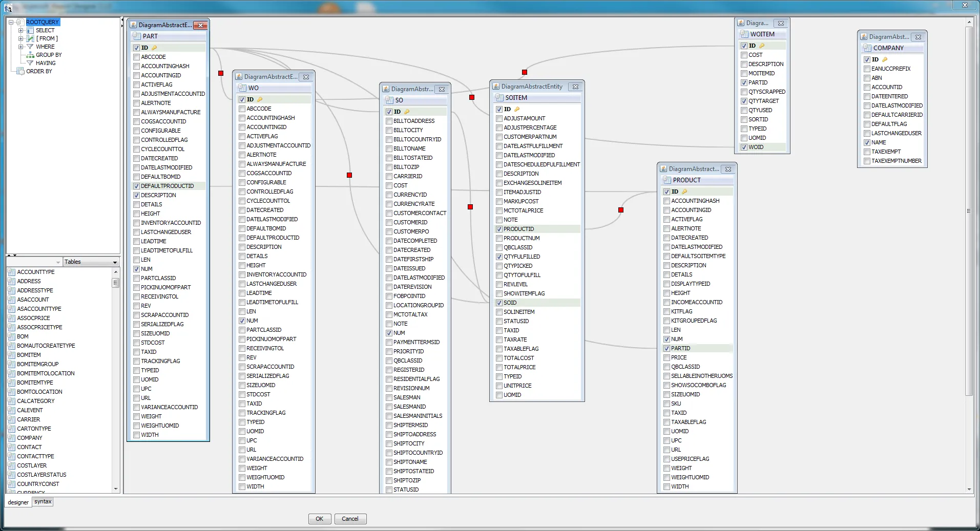Click the PART table header icon
980x531 pixels.
click(x=137, y=36)
